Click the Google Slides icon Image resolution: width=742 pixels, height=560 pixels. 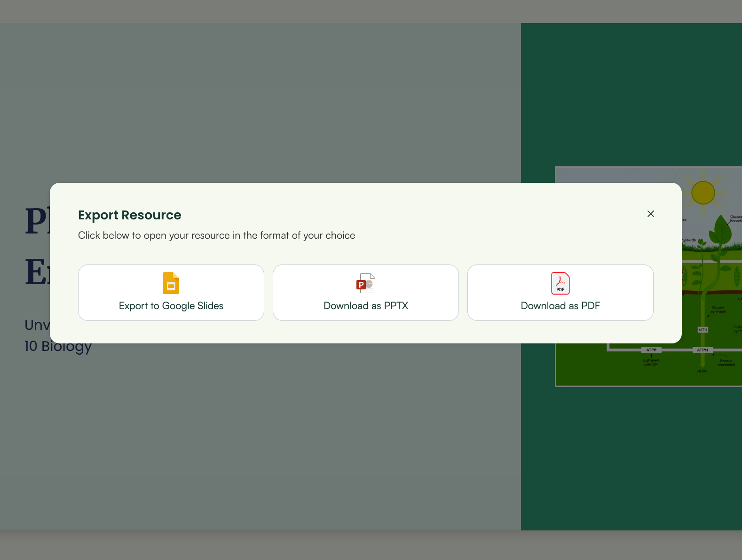(x=171, y=283)
